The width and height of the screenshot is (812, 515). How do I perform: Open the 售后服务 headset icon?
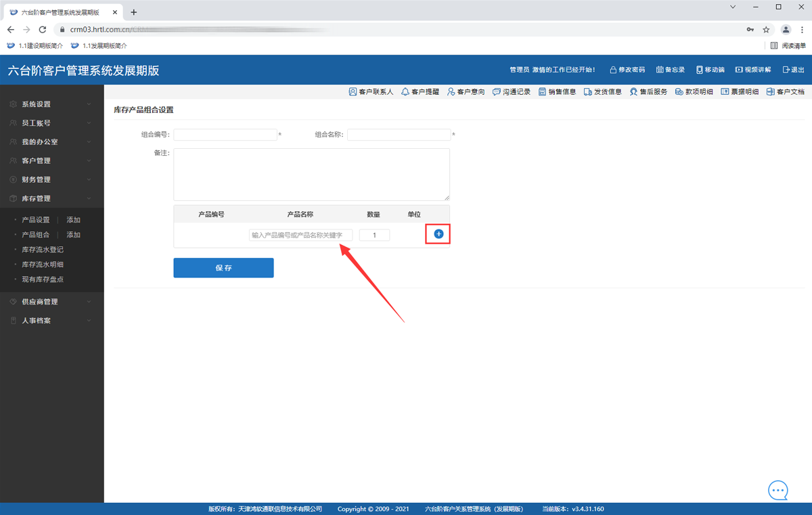[633, 91]
